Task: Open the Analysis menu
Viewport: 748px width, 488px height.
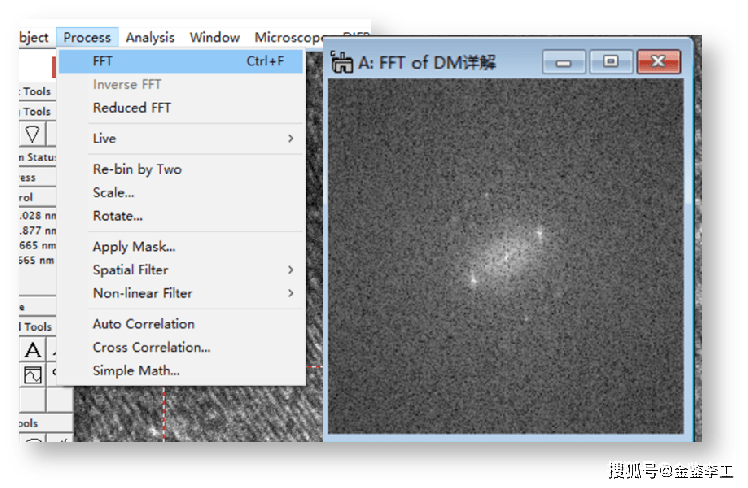Action: pyautogui.click(x=150, y=37)
